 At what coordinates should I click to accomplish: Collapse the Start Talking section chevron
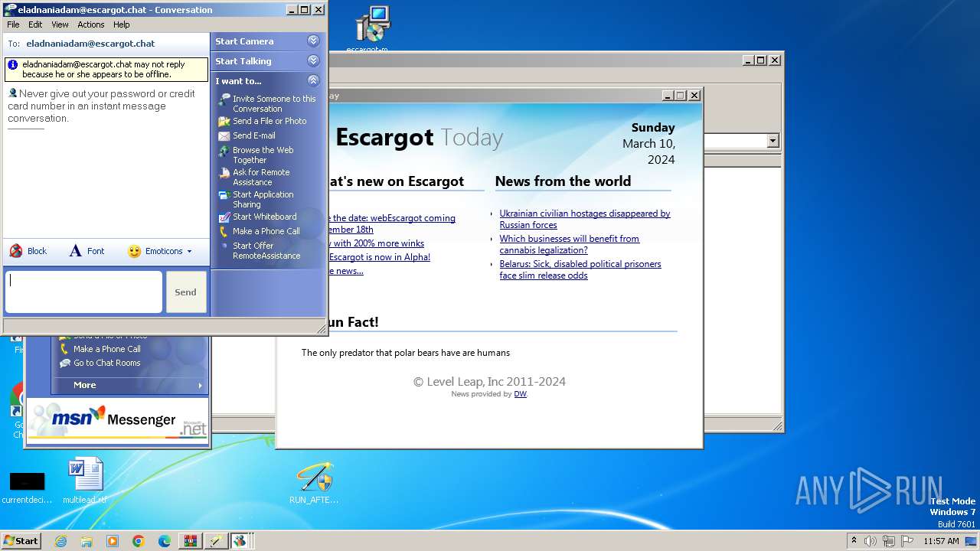coord(313,61)
